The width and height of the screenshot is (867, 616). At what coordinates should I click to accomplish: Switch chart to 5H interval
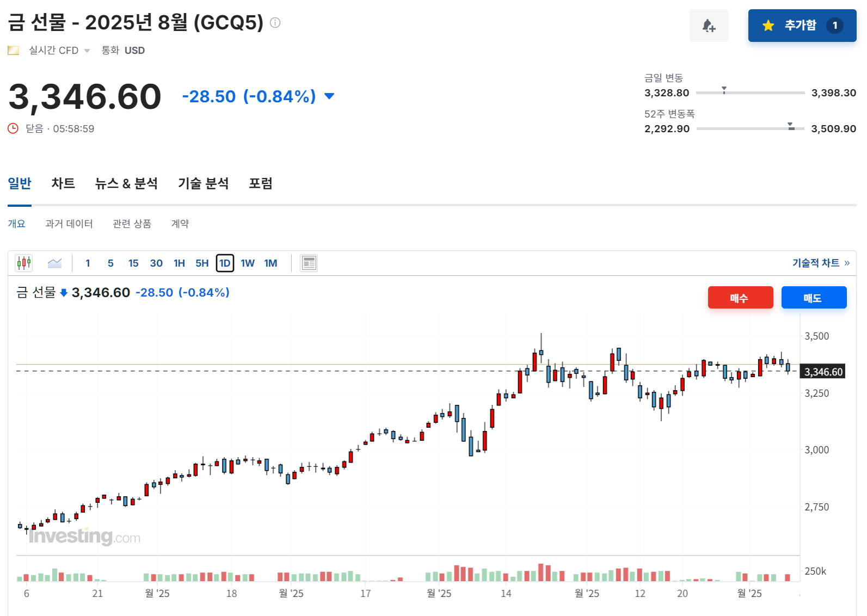point(201,263)
